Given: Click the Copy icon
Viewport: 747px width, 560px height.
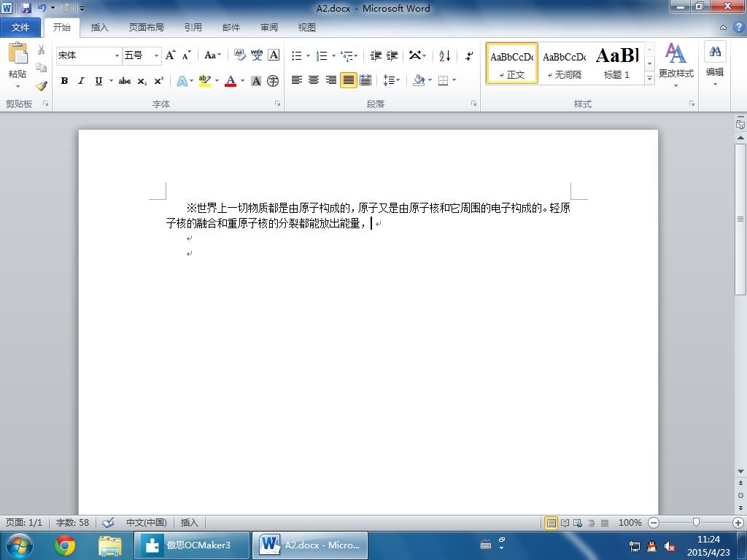Looking at the screenshot, I should tap(42, 68).
